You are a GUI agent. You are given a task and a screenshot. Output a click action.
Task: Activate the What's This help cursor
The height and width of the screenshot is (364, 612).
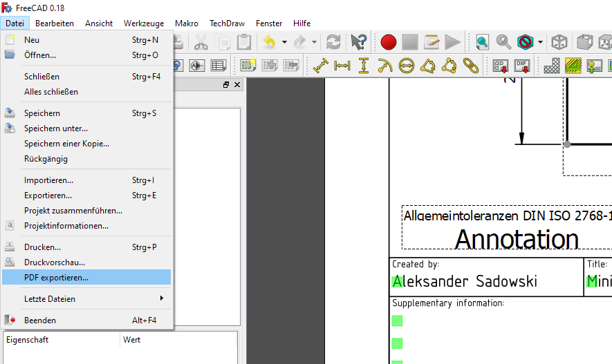(358, 42)
